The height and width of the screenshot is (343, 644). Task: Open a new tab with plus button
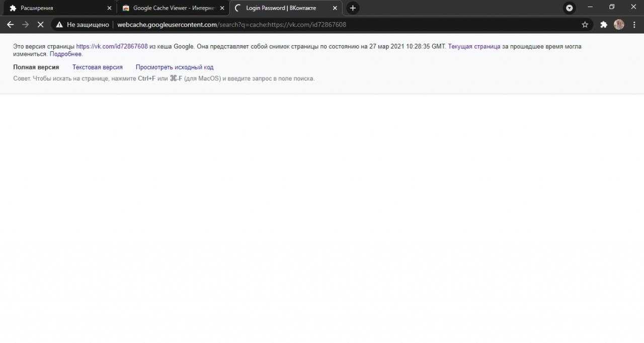click(x=353, y=8)
